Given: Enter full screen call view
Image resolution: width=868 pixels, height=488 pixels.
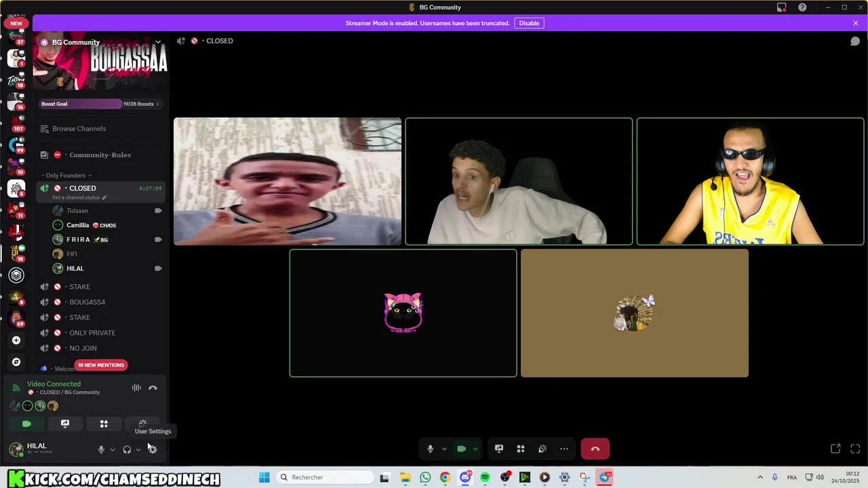Looking at the screenshot, I should click(855, 449).
